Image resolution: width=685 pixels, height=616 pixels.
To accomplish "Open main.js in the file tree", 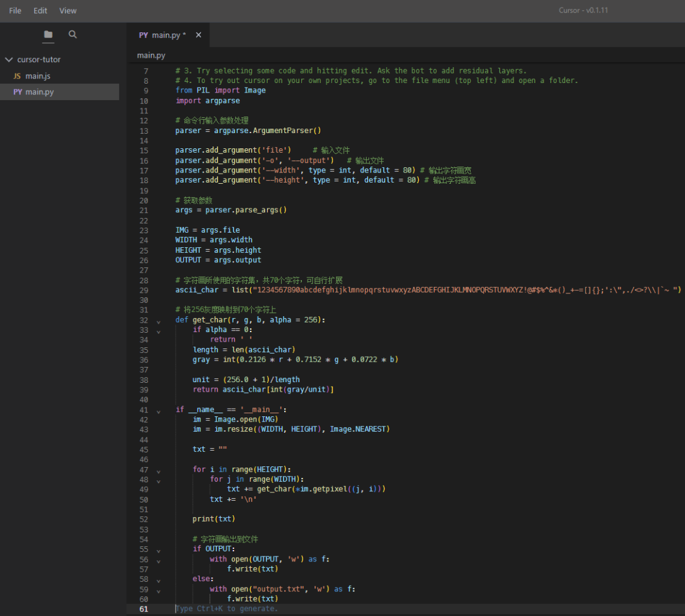I will pos(37,76).
